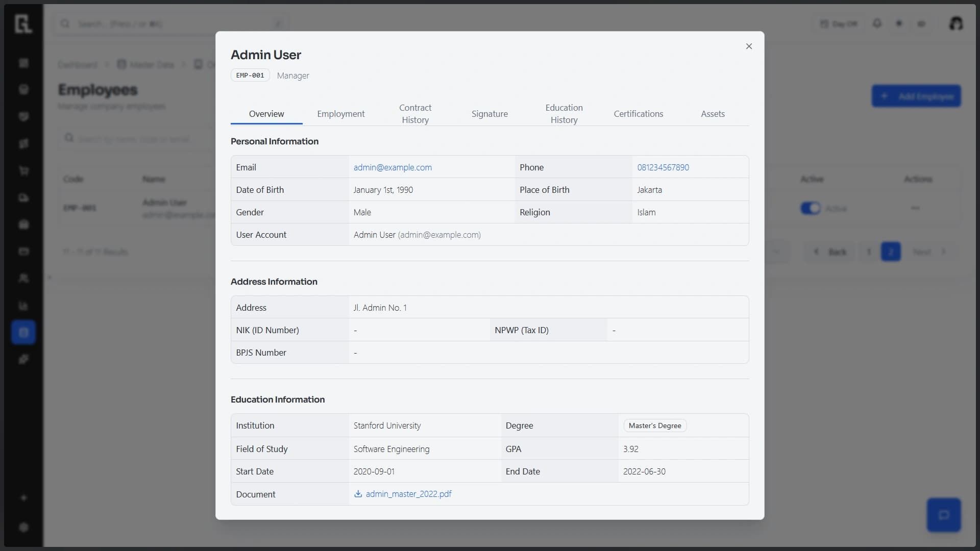Screen dimensions: 980x551
Task: Click the download icon beside admin_master_2022.pdf
Action: tap(358, 494)
